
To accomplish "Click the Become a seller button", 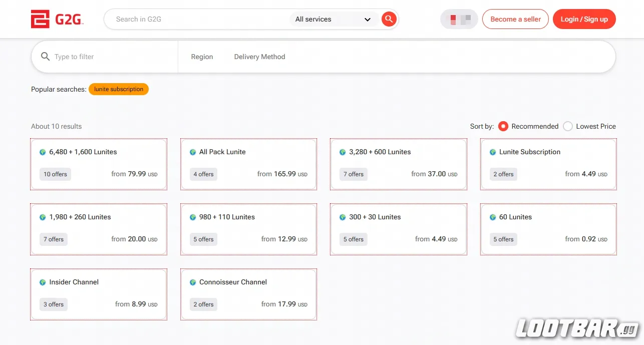I will [x=515, y=20].
